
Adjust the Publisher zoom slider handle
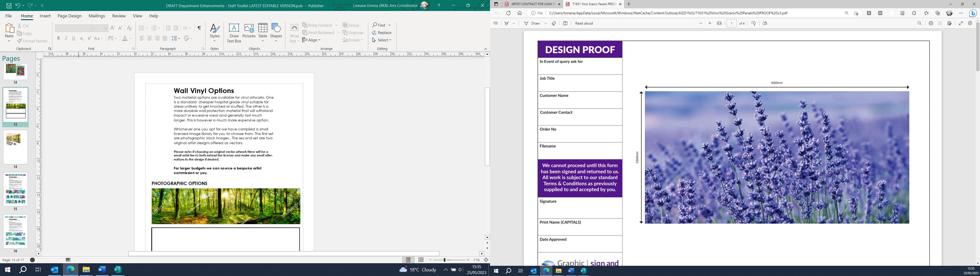444,260
